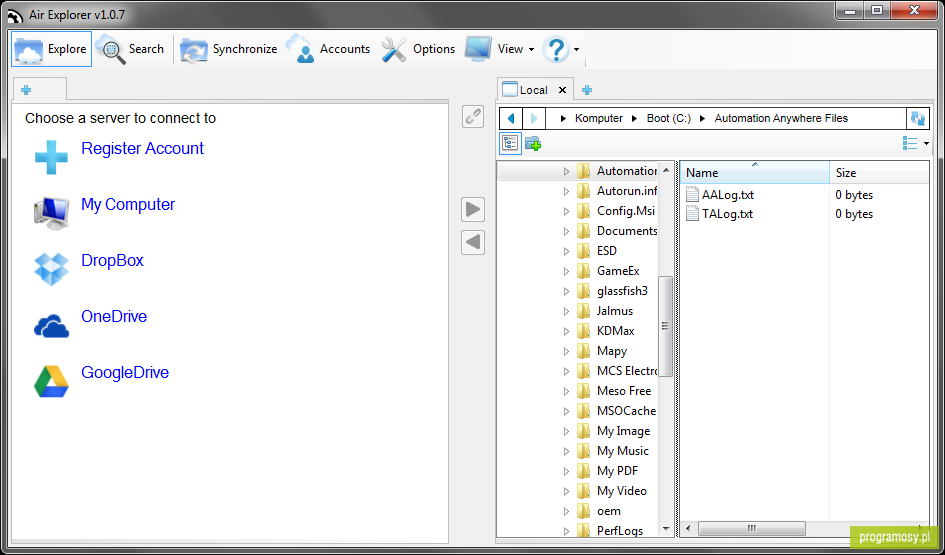Click the chain link panes icon
945x555 pixels.
(x=473, y=116)
